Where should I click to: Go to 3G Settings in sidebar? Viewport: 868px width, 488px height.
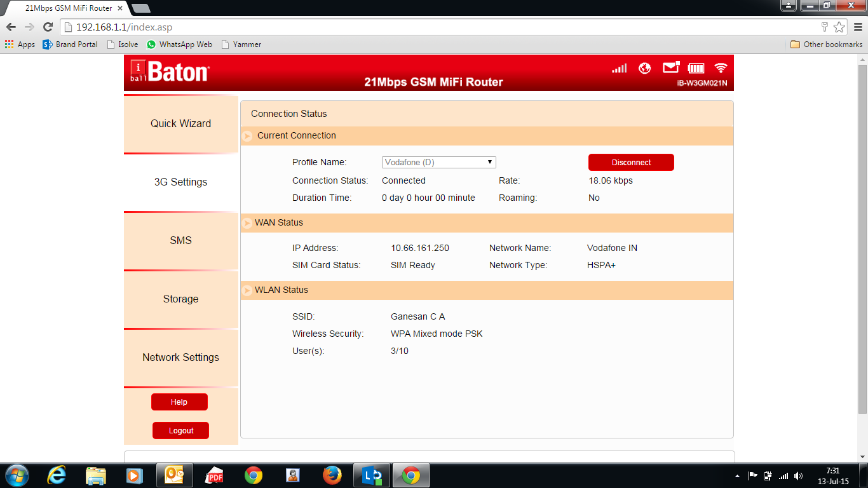(180, 182)
